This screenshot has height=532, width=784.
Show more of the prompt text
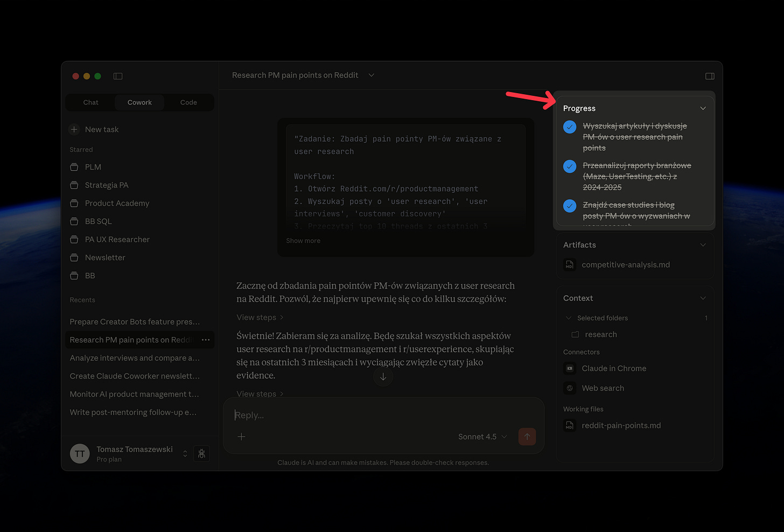(303, 241)
